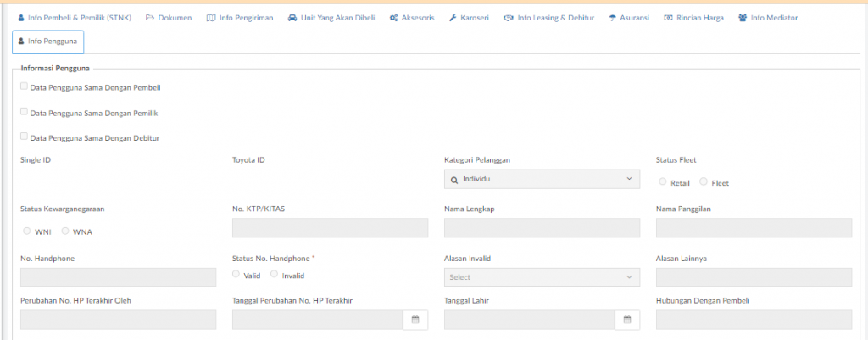Check Data Pengguna Sama Dengan Pembeli
This screenshot has height=340, width=868.
click(24, 86)
